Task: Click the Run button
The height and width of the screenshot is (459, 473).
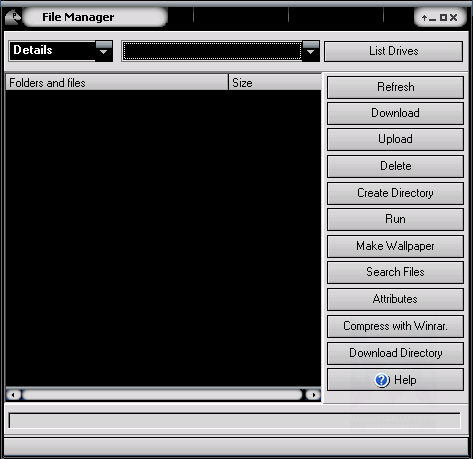Action: (395, 219)
